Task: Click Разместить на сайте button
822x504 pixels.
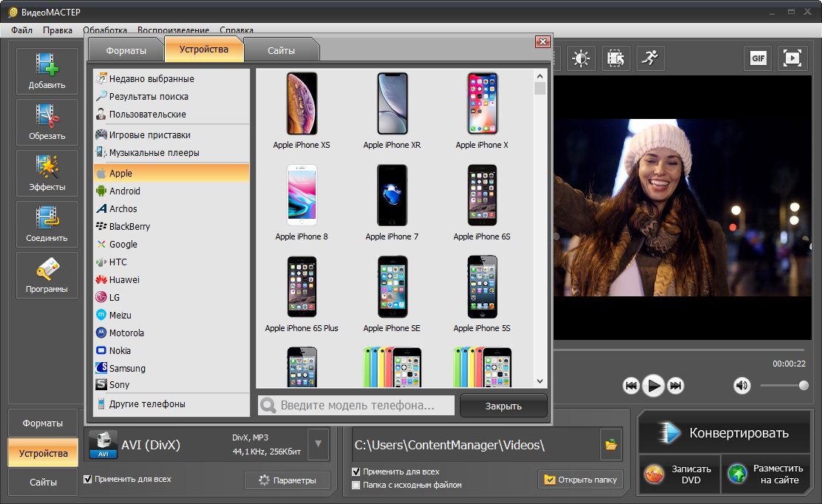Action: coord(766,474)
